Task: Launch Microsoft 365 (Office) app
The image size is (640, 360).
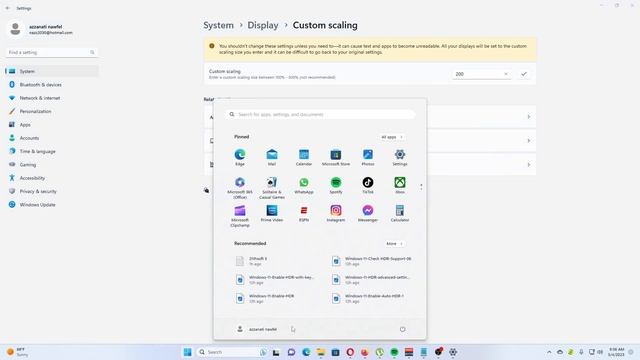Action: click(240, 188)
